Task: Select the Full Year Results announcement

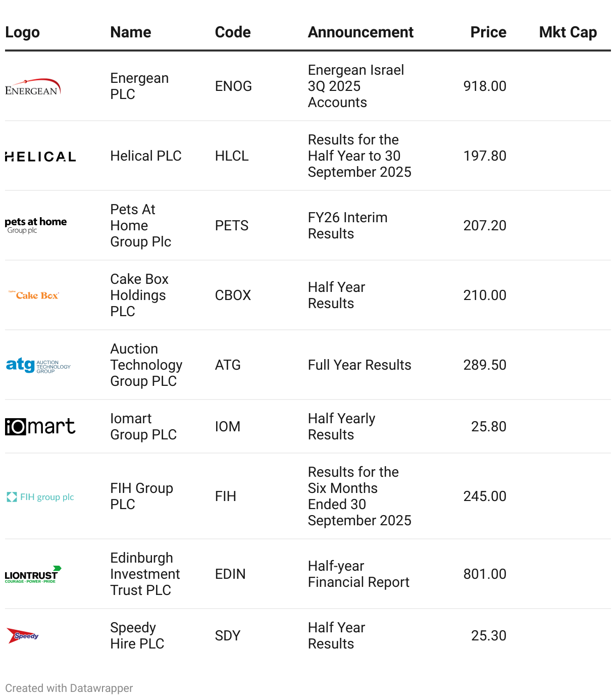Action: 360,365
